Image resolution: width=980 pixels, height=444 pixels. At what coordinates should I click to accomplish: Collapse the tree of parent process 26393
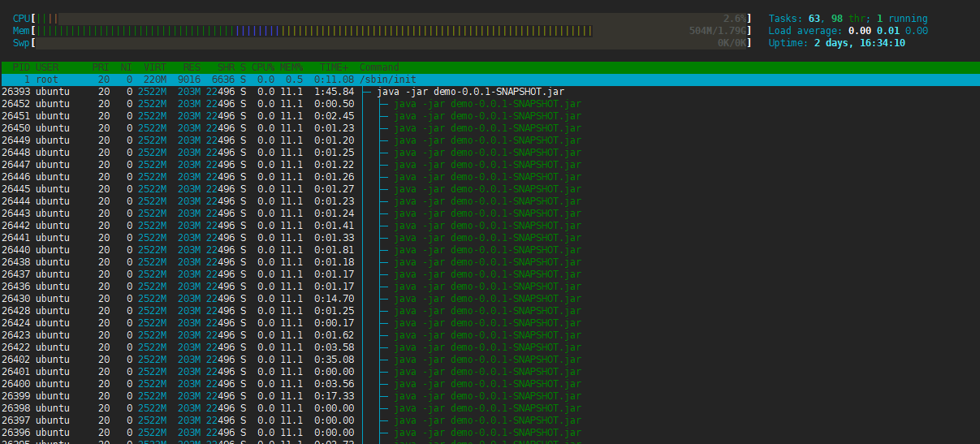point(368,92)
